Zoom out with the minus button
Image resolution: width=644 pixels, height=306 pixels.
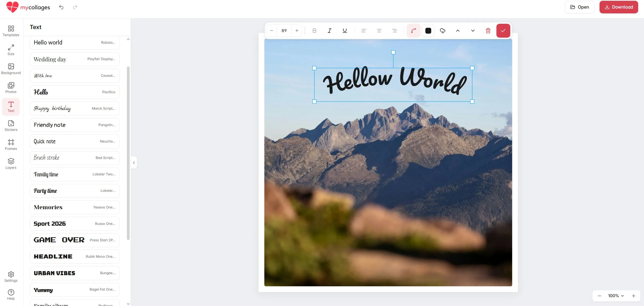[x=599, y=296]
